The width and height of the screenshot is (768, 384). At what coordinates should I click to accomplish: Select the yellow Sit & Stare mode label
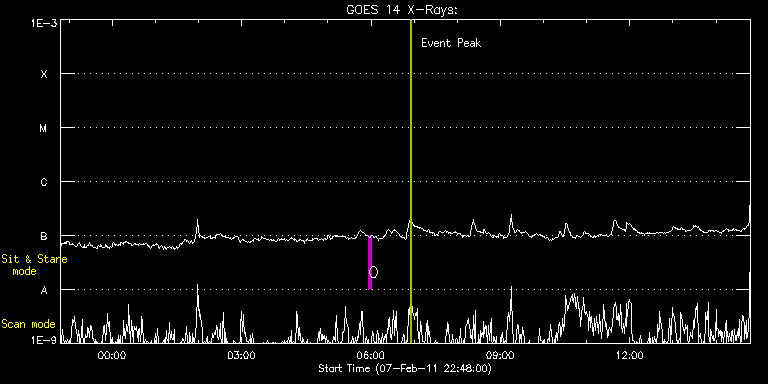tap(34, 264)
